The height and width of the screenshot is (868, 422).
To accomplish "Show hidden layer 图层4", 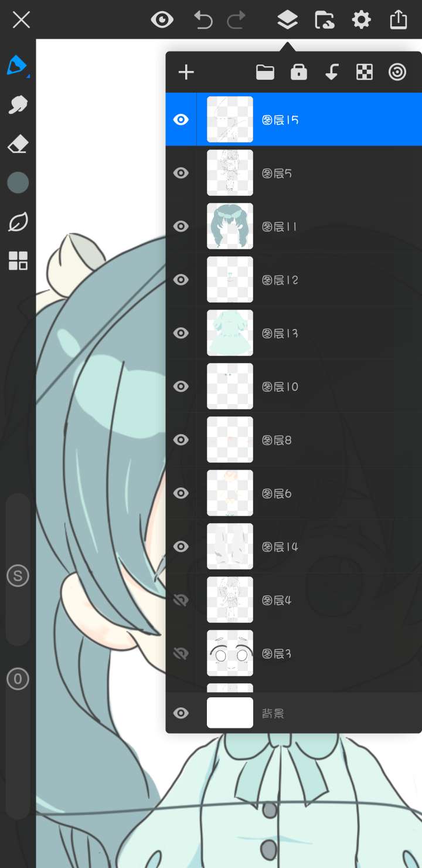I will click(x=181, y=600).
